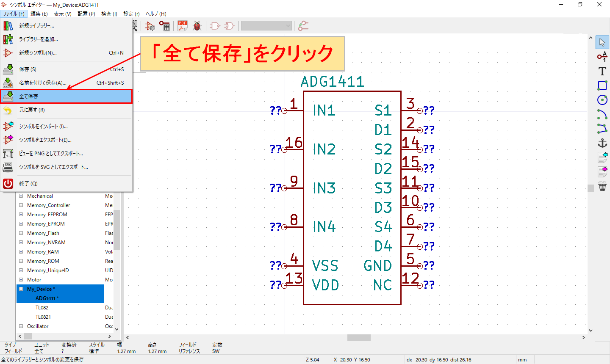Toggle standard De Morgan body style
610x364 pixels.
click(x=214, y=26)
